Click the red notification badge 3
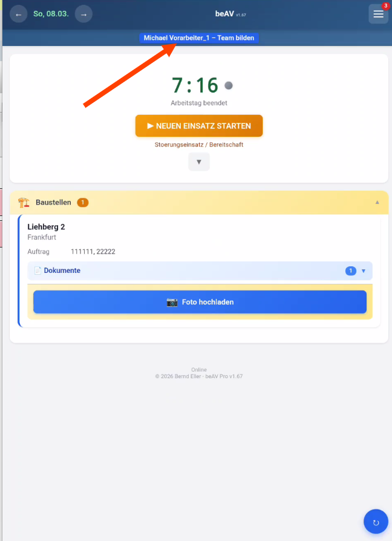Screen dimensions: 392x541 (385, 6)
